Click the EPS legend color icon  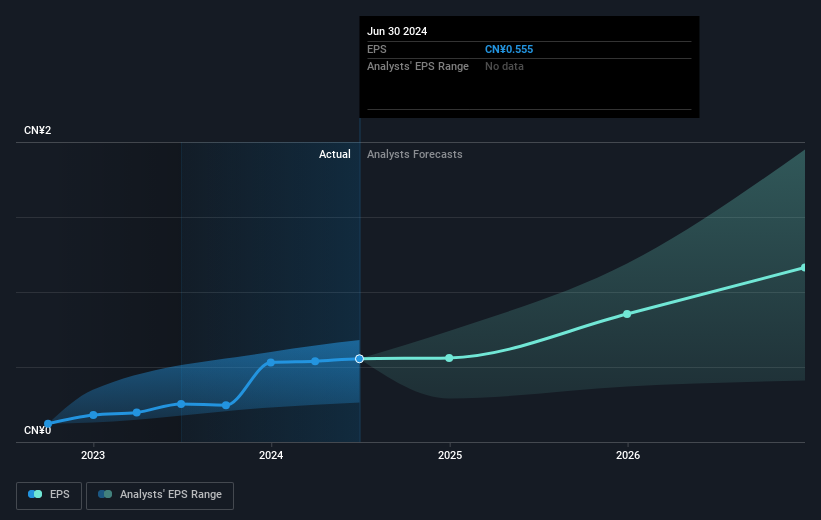tap(35, 494)
